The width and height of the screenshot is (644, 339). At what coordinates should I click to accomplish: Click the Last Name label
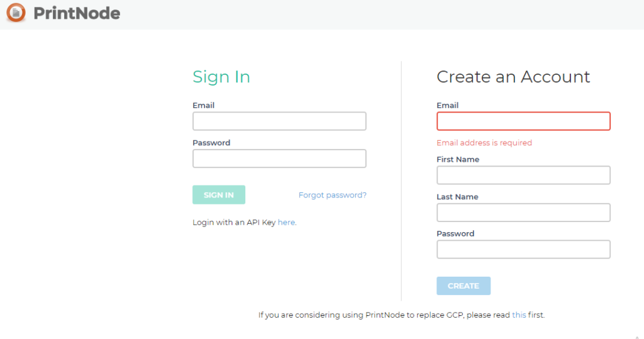(457, 197)
